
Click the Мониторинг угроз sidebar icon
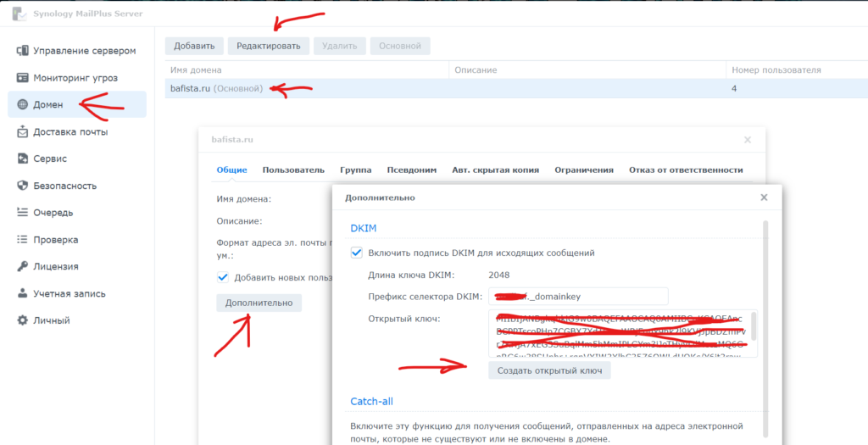point(23,78)
